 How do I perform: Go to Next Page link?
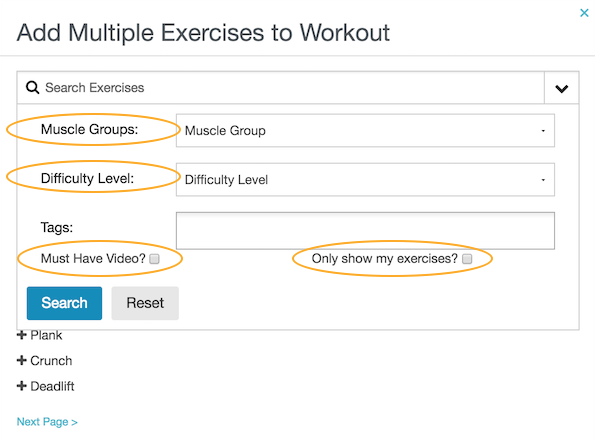(47, 422)
